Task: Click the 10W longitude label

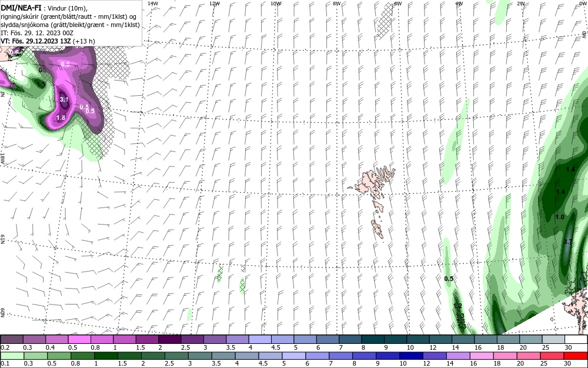Action: [x=276, y=4]
